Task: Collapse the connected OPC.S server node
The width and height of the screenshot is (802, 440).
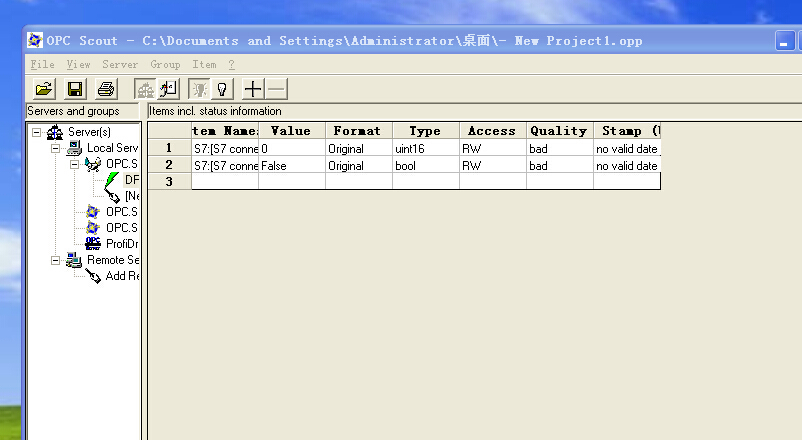Action: (74, 164)
